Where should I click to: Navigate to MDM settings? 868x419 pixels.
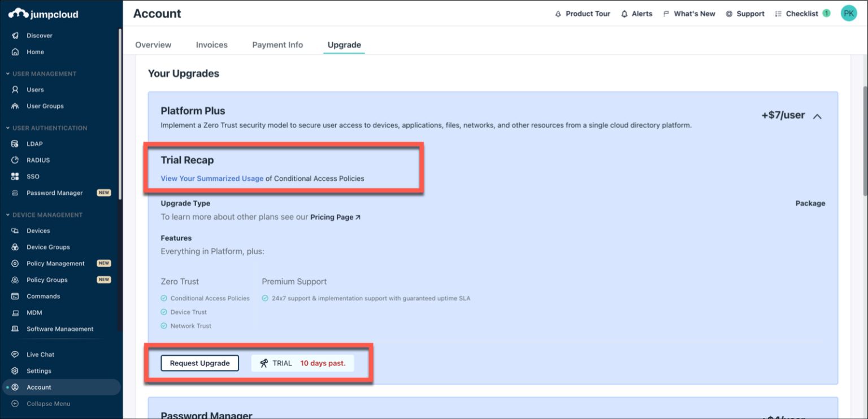[x=34, y=312]
